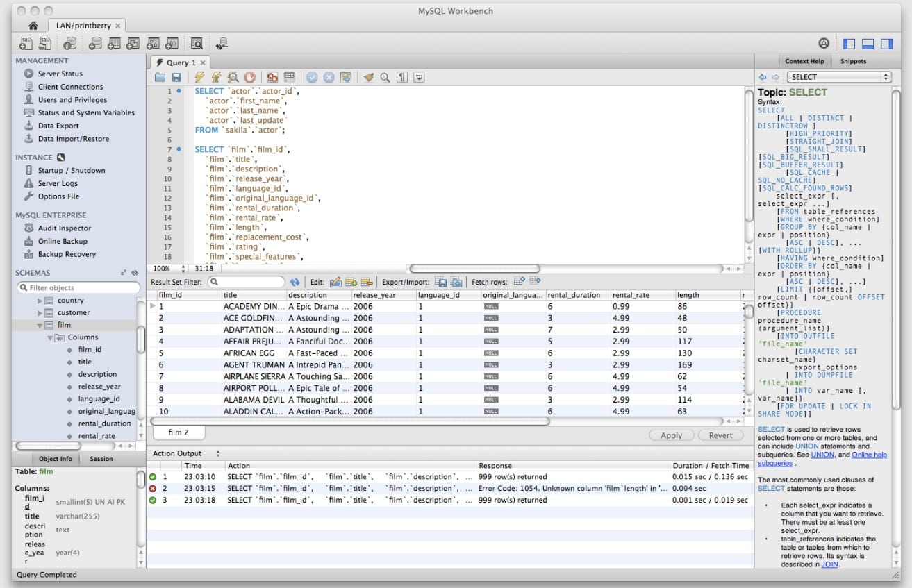Open a SQL script file in new tab
Screen dimensions: 912x588
click(x=45, y=44)
